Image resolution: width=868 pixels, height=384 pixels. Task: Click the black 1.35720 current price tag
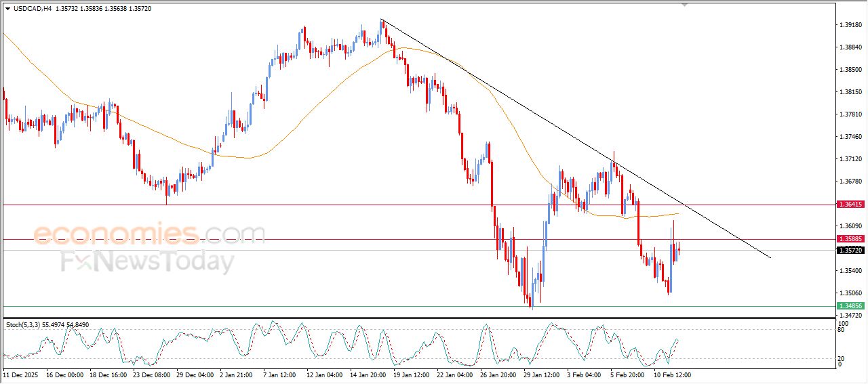tap(850, 251)
